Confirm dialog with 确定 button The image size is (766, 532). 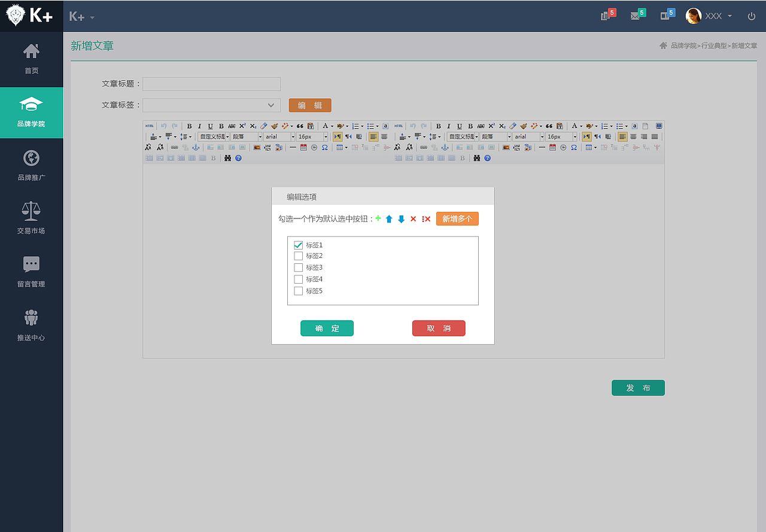[327, 329]
